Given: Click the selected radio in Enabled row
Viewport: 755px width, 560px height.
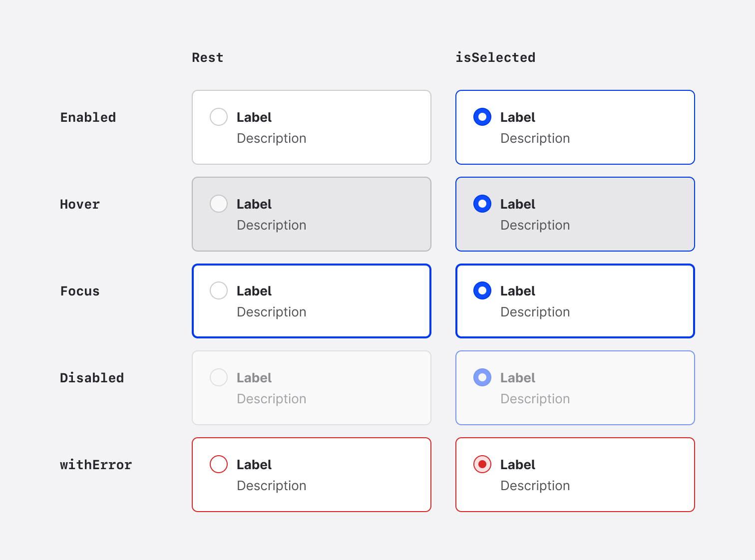Looking at the screenshot, I should [482, 117].
